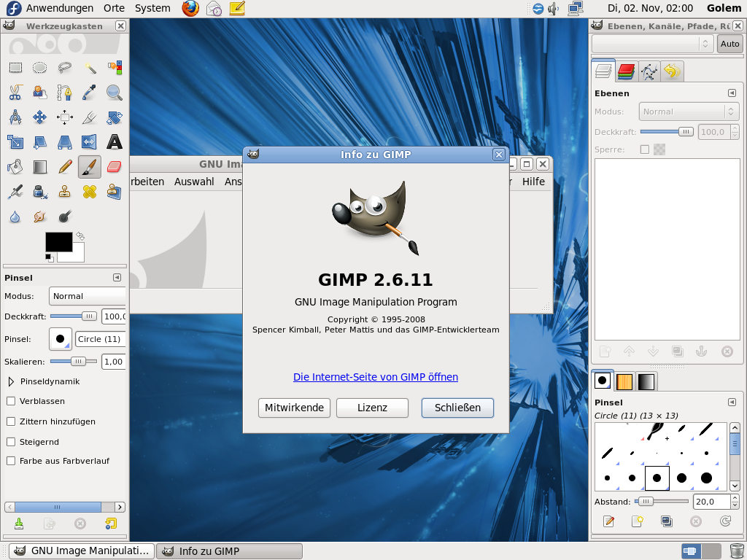Check the Zittern hinzufügen option
The image size is (747, 560).
pos(11,421)
